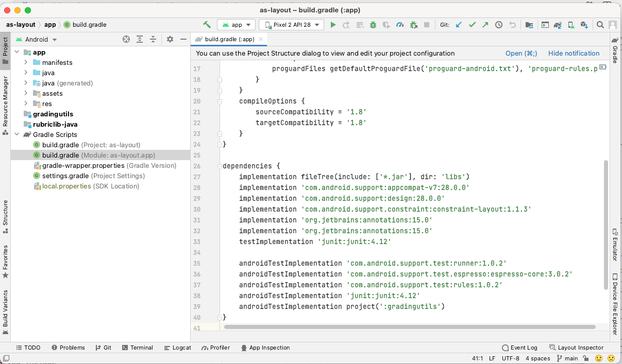Open the Android project view dropdown
622x364 pixels.
37,39
